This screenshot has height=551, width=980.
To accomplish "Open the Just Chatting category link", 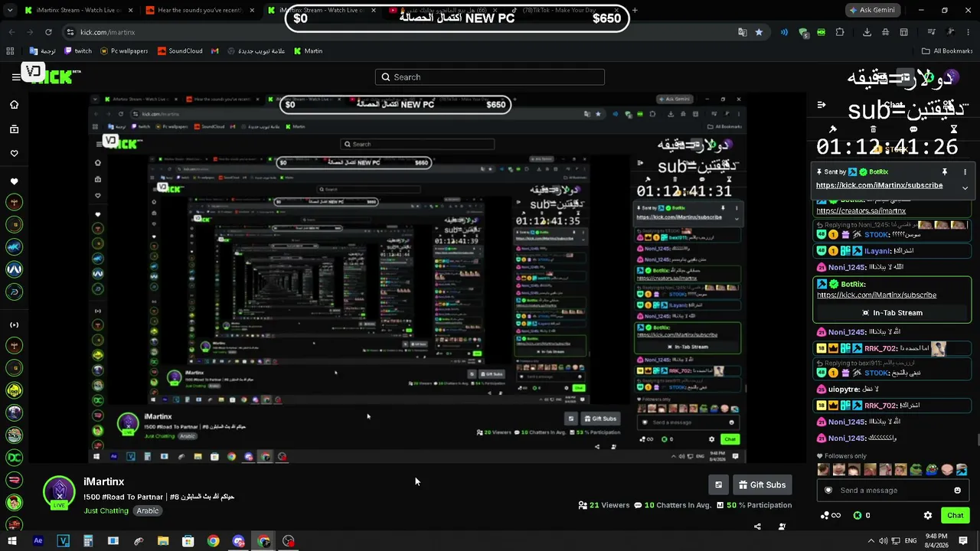I will pos(106,510).
